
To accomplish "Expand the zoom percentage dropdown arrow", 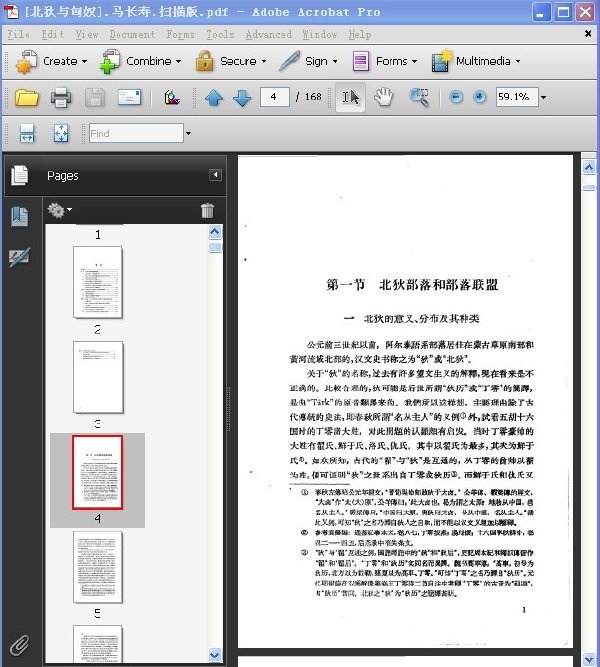I will pos(543,97).
